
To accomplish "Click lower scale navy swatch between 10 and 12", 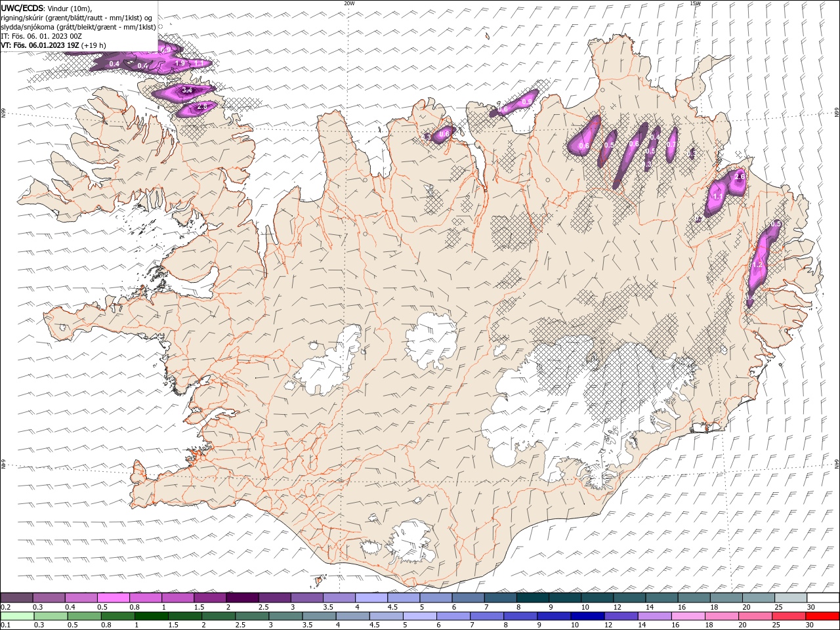I will point(587,616).
